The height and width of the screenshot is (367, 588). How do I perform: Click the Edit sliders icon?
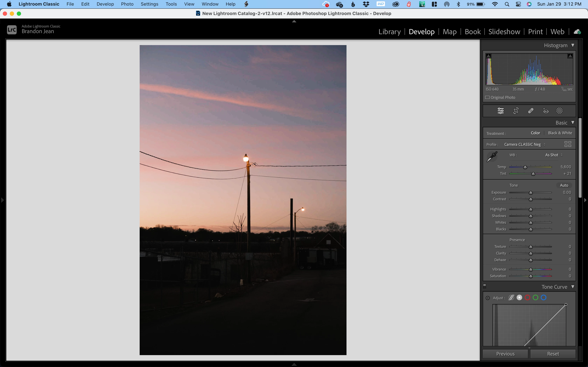coord(500,111)
